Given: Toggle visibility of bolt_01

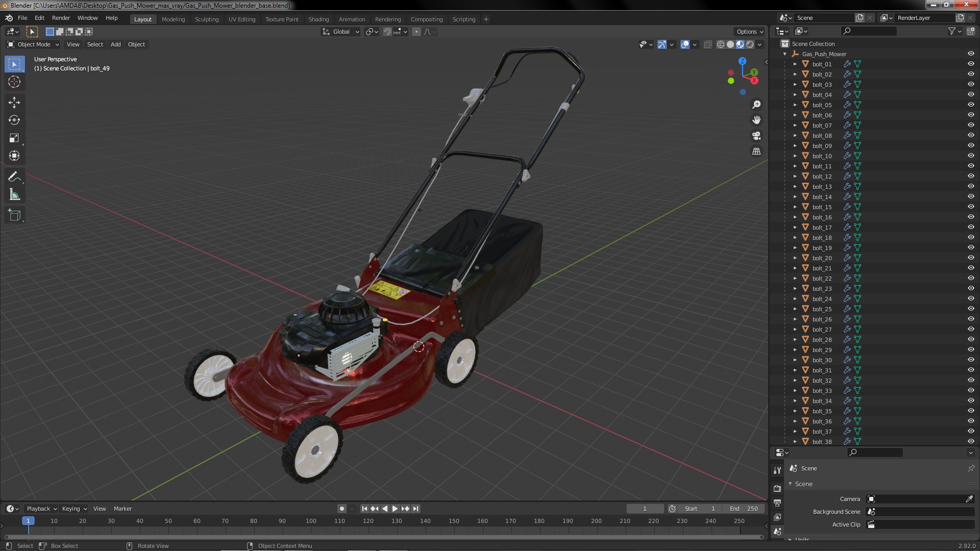Looking at the screenshot, I should coord(971,63).
